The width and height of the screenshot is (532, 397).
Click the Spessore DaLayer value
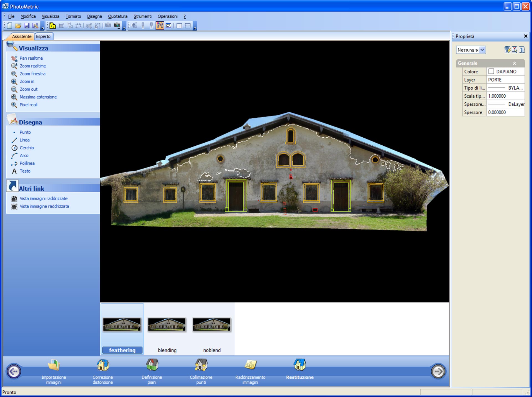pos(505,104)
